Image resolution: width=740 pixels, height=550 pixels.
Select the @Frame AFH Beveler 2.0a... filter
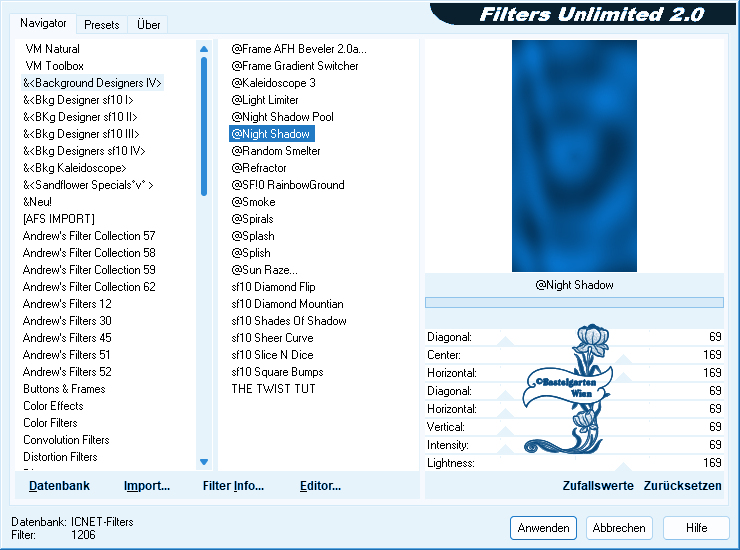coord(299,49)
